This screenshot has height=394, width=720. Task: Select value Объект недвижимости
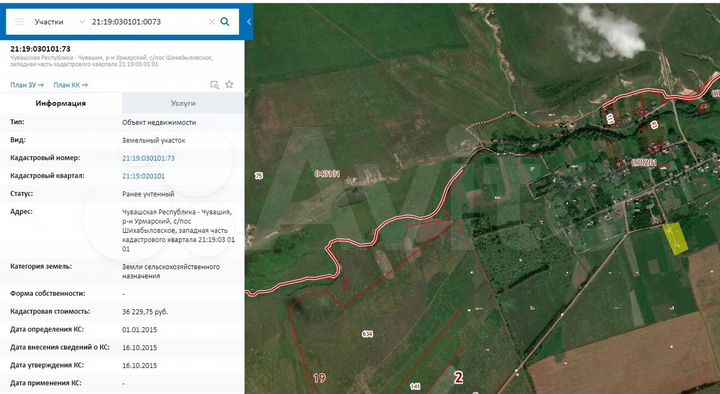(x=159, y=122)
